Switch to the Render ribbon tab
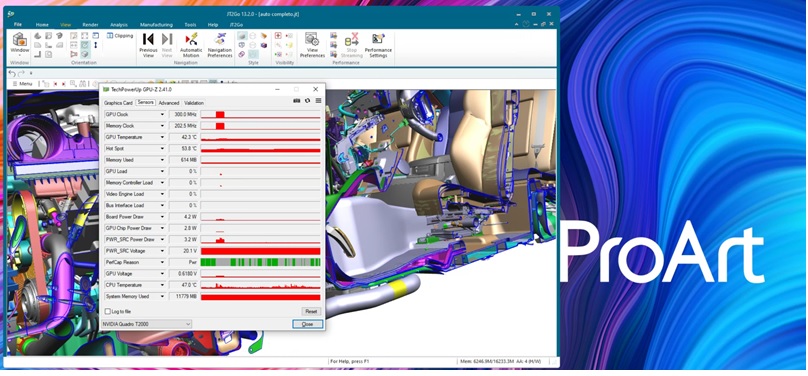808x376 pixels. click(x=90, y=25)
